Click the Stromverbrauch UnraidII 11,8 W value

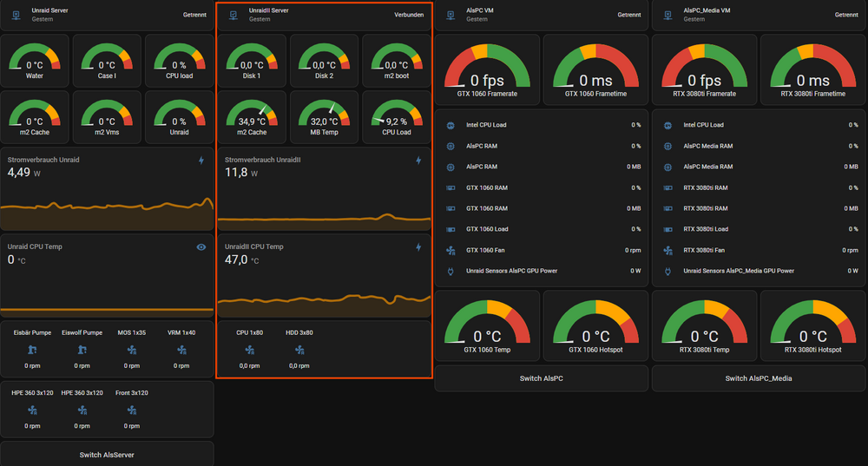(241, 173)
